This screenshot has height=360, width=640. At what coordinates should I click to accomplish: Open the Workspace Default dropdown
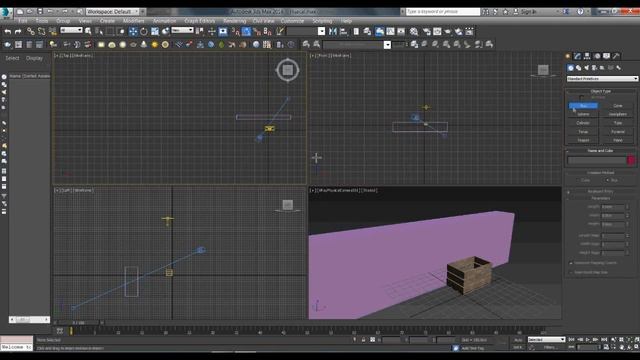point(113,11)
